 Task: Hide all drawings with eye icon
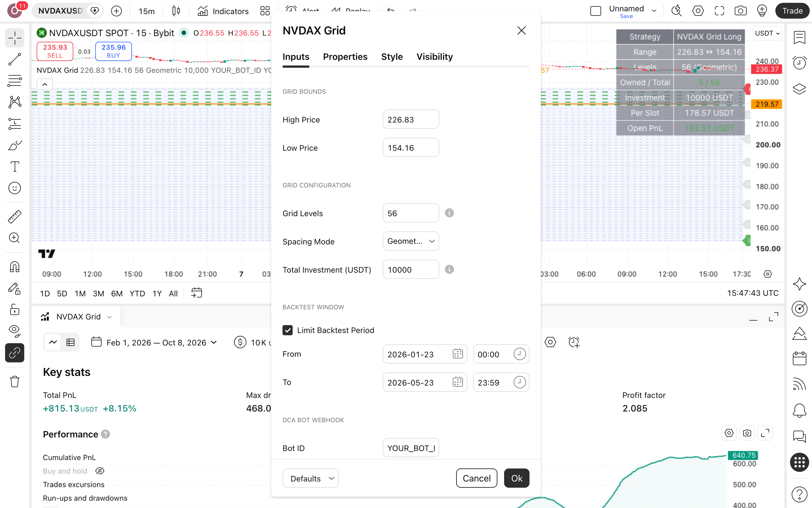[14, 331]
